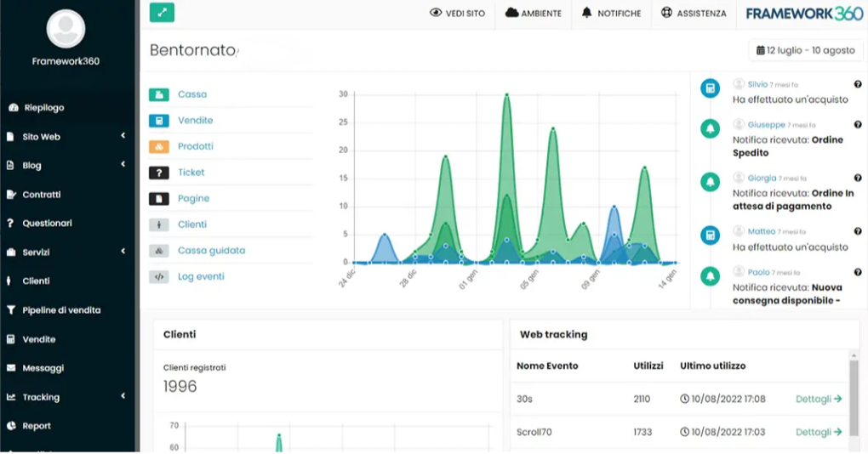Click Vedi Sito eye button
Viewport: 868px width, 454px height.
click(x=457, y=14)
